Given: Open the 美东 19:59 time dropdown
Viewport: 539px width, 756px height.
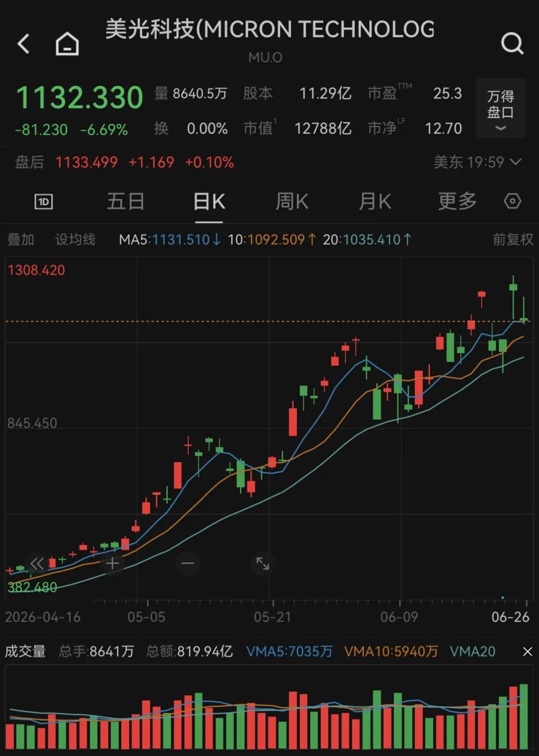Looking at the screenshot, I should 478,162.
